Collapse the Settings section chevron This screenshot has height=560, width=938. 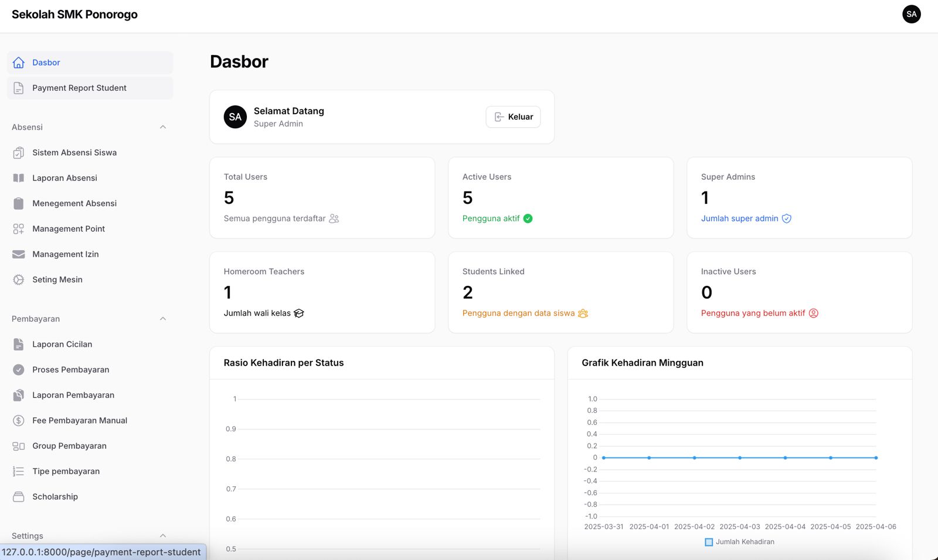(x=163, y=535)
